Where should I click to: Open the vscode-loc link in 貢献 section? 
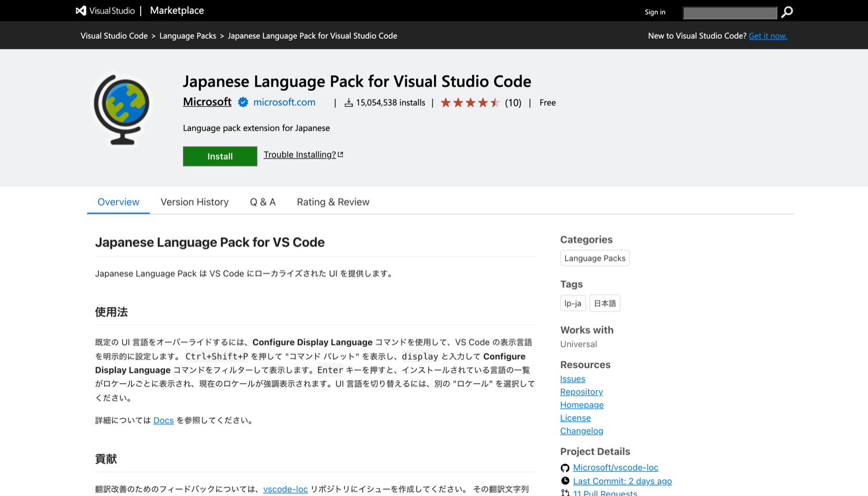285,489
